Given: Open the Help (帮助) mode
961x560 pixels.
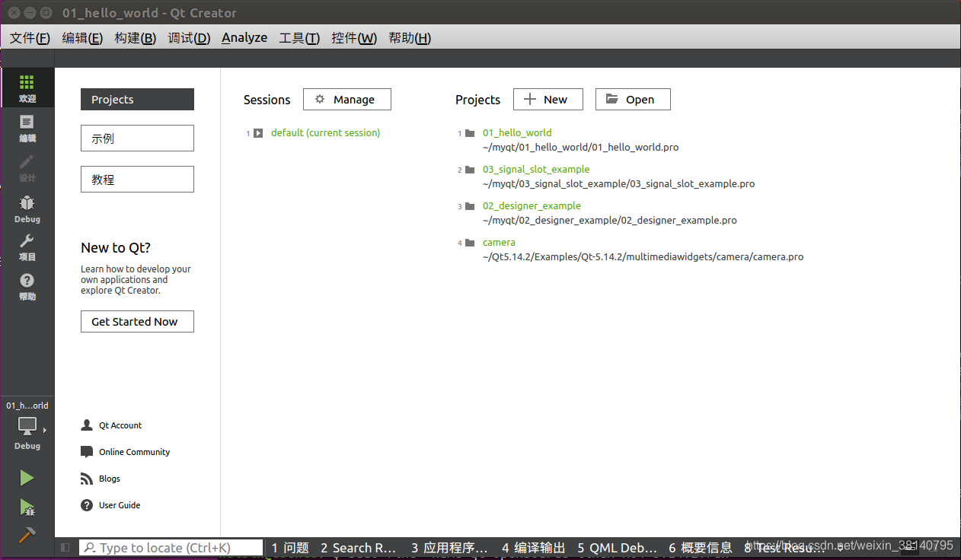Looking at the screenshot, I should click(27, 287).
